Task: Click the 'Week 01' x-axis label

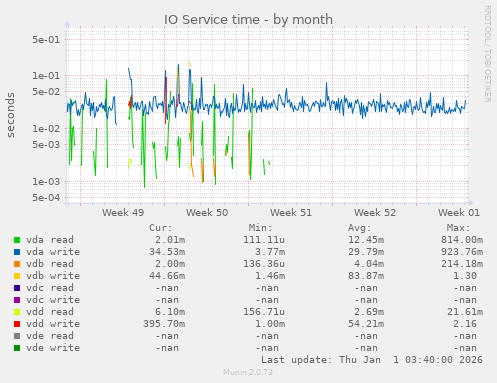Action: pyautogui.click(x=459, y=213)
